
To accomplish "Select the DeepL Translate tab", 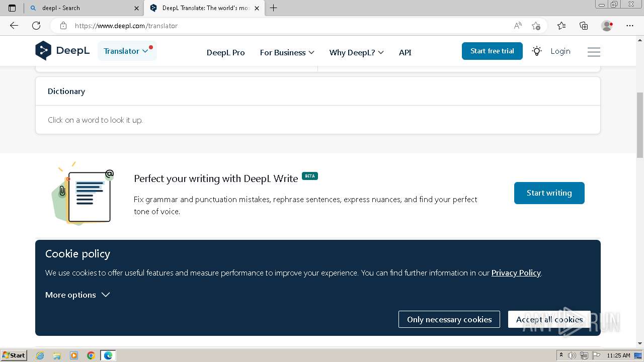I will tap(204, 8).
